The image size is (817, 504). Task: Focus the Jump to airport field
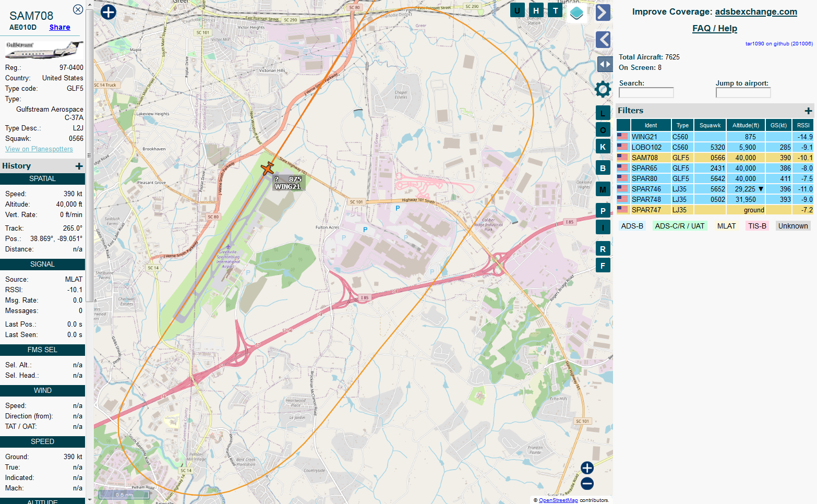[x=743, y=92]
